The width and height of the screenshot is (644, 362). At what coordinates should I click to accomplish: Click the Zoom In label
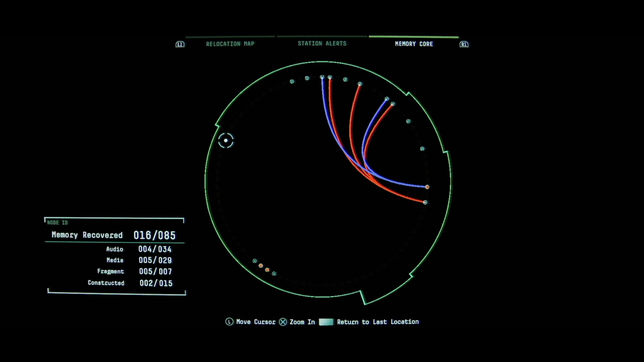(302, 322)
